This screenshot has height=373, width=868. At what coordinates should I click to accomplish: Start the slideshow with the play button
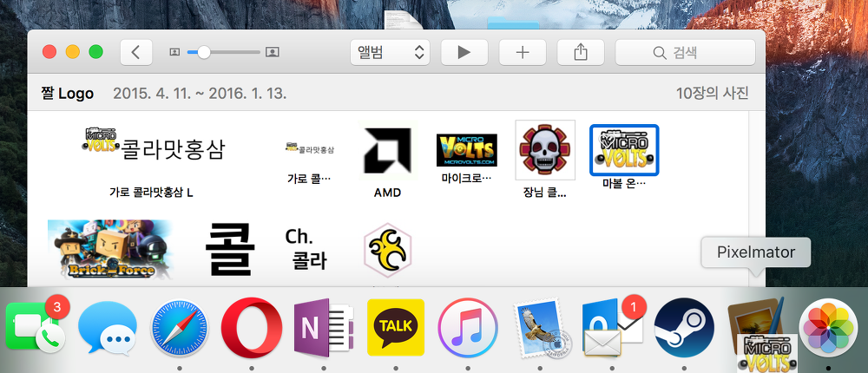pos(464,52)
